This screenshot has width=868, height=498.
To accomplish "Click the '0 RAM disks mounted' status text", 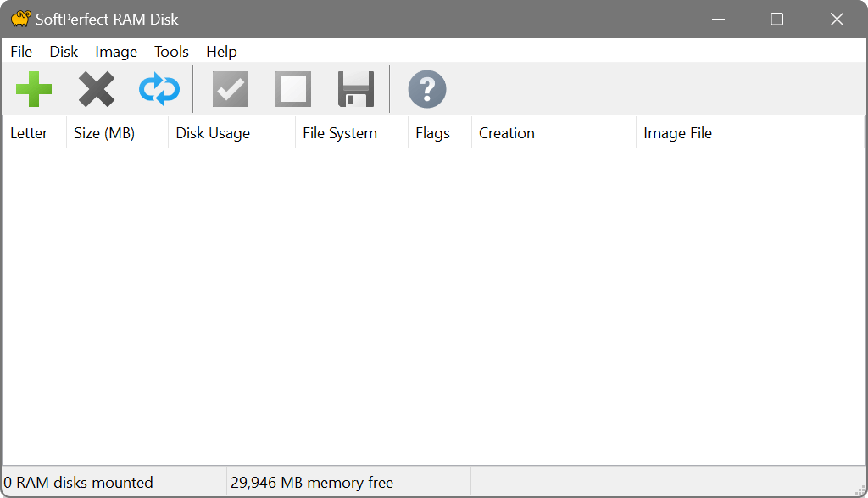I will click(x=78, y=483).
